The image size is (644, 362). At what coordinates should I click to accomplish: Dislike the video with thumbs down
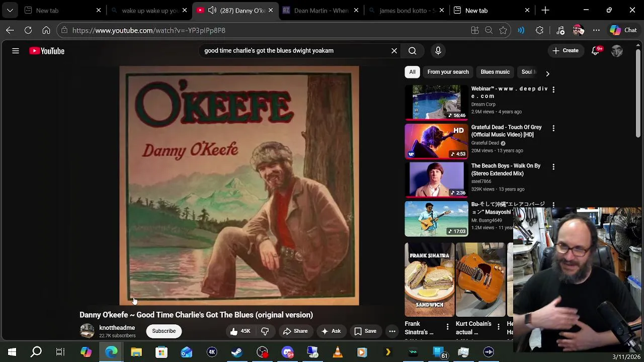(x=265, y=331)
